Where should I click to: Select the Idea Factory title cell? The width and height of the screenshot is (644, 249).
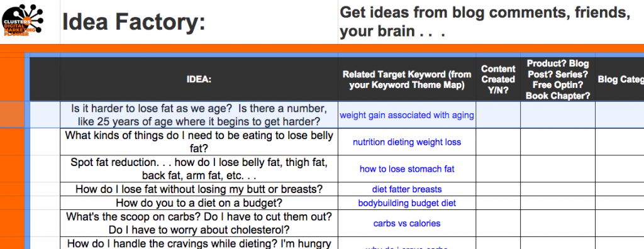pyautogui.click(x=199, y=22)
